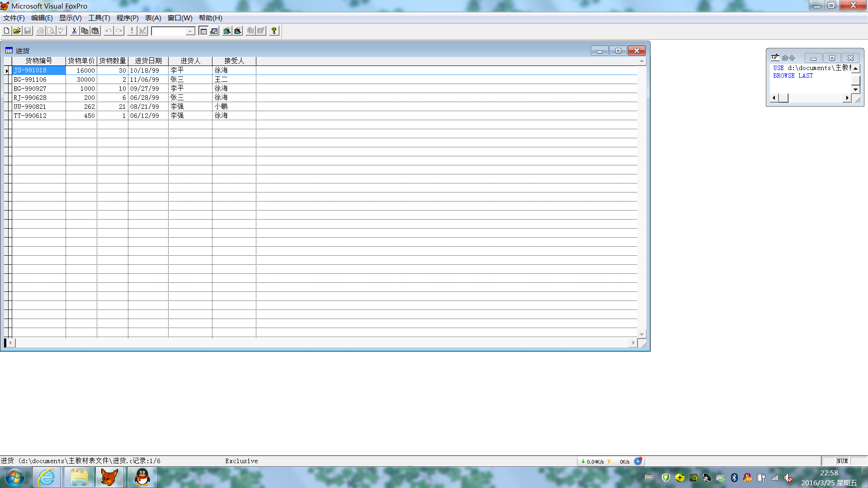Open the Data Session window icon

click(214, 31)
